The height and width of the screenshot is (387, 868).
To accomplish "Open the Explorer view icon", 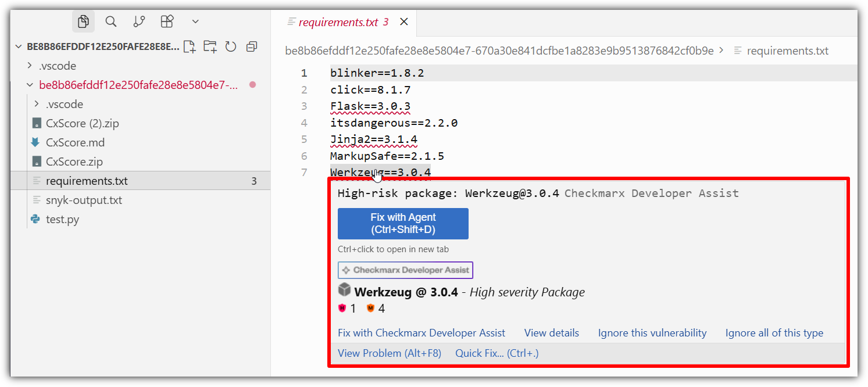I will (83, 22).
